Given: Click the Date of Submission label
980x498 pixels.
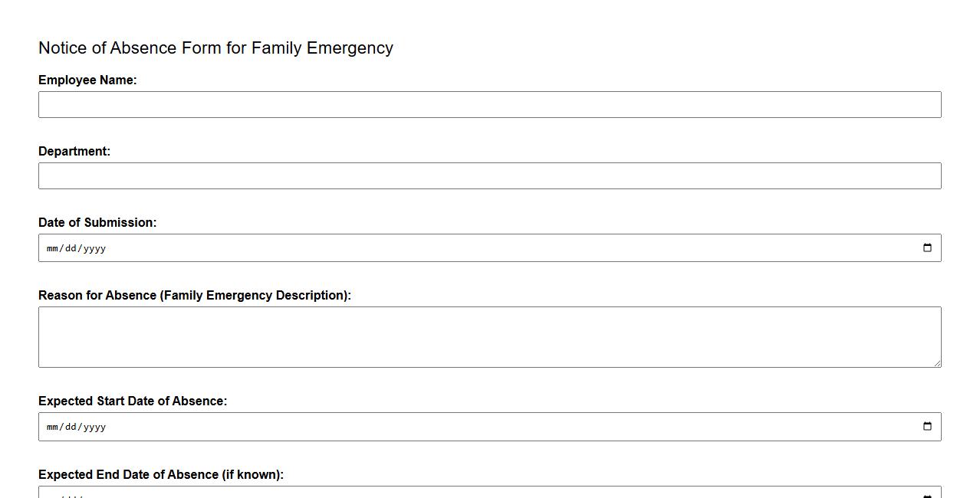Looking at the screenshot, I should point(97,222).
